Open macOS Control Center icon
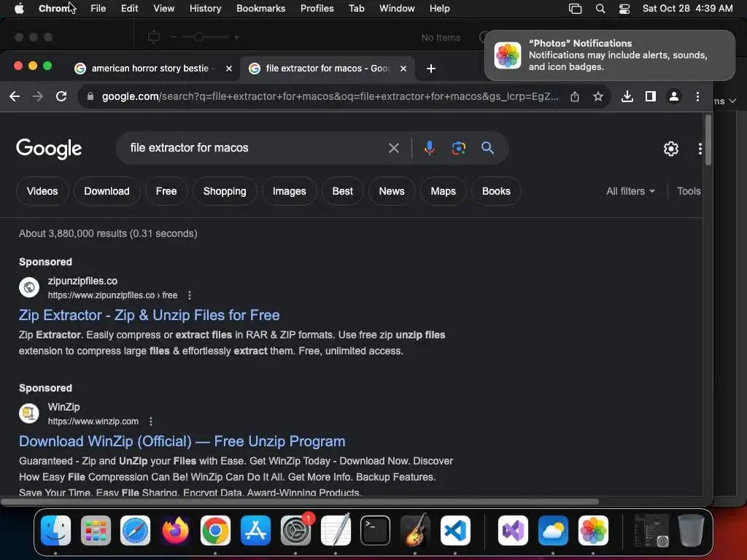The width and height of the screenshot is (747, 560). 624,9
